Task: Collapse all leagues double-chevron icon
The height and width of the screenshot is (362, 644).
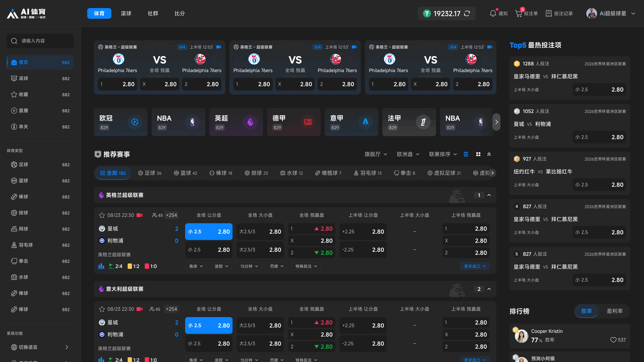Action: coord(489,154)
